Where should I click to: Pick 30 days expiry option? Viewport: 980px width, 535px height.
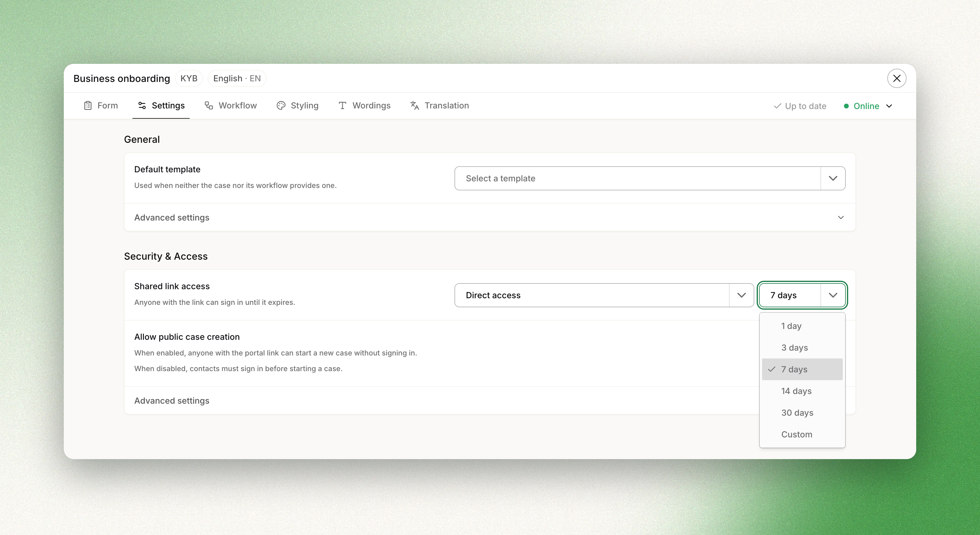pos(802,413)
